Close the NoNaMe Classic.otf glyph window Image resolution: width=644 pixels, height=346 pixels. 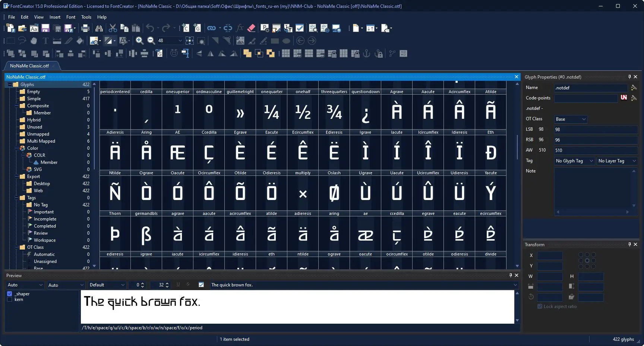pos(516,77)
